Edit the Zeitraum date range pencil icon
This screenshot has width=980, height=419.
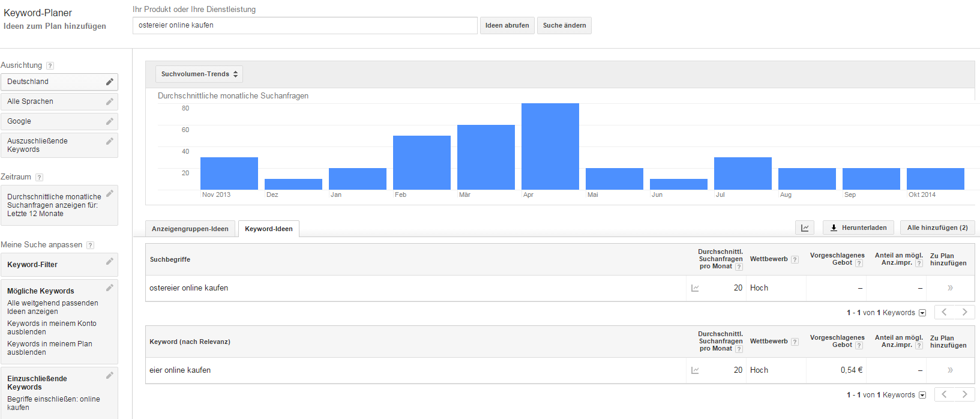point(110,193)
